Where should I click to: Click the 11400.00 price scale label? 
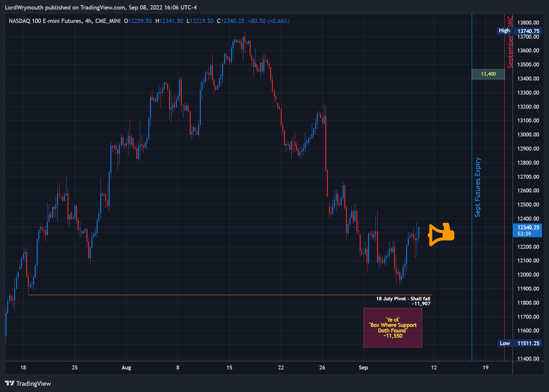pos(528,359)
